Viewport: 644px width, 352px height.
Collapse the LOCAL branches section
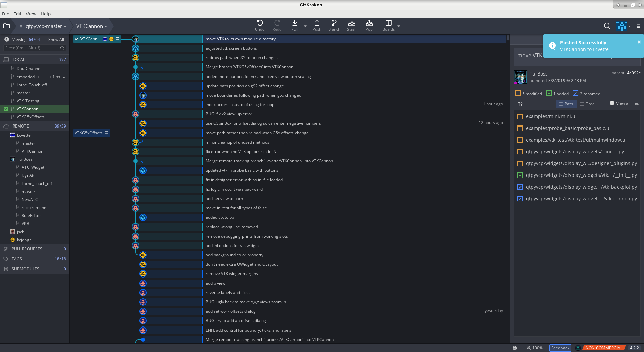point(35,59)
